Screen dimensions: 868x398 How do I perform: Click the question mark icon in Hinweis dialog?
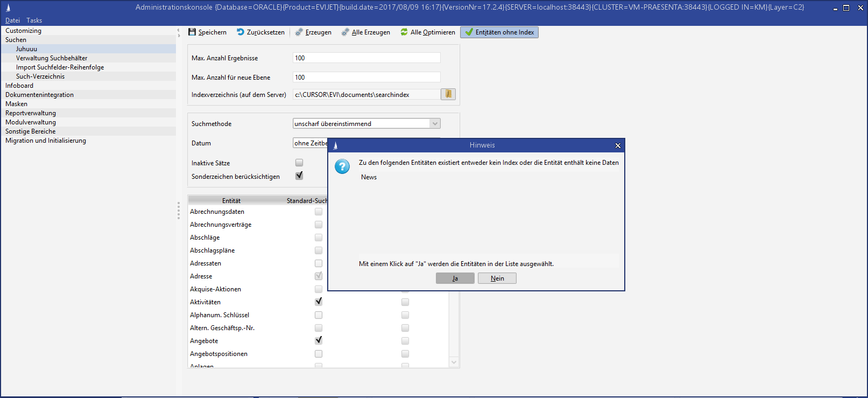pos(342,166)
